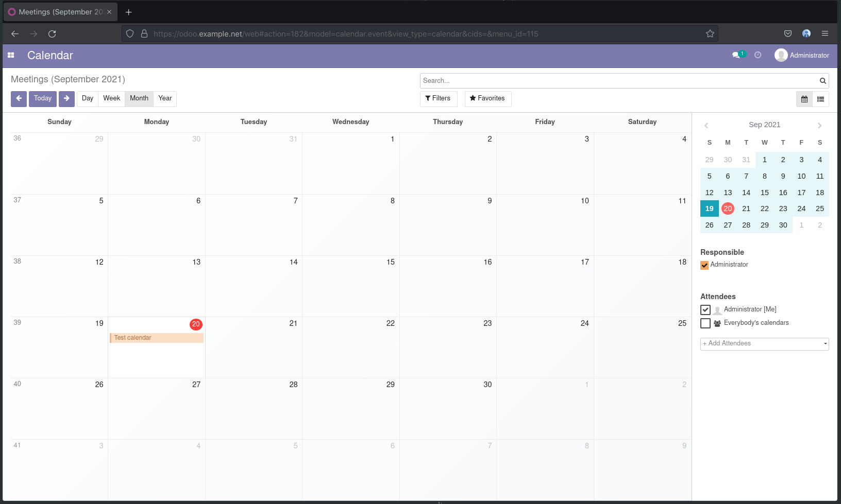Click the Meetings (September 2021) heading

point(68,79)
